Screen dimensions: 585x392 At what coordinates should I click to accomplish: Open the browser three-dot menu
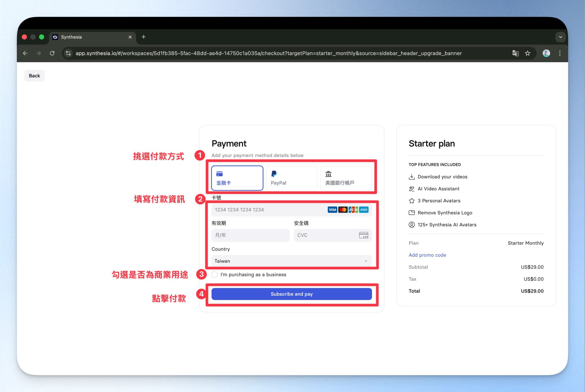(560, 53)
